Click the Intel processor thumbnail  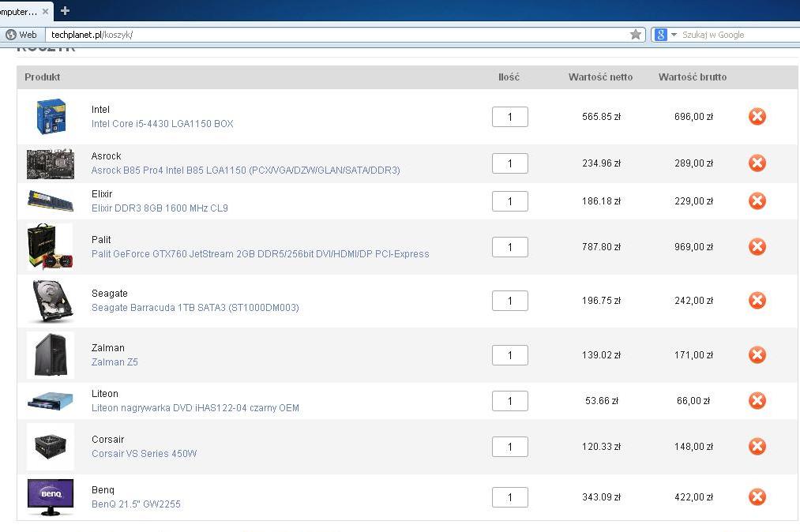[51, 116]
